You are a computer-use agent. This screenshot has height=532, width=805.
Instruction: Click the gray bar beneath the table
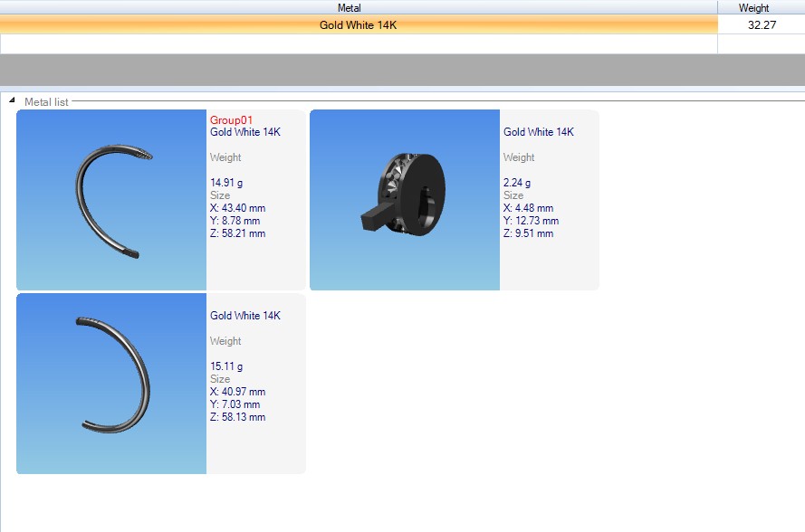(402, 70)
